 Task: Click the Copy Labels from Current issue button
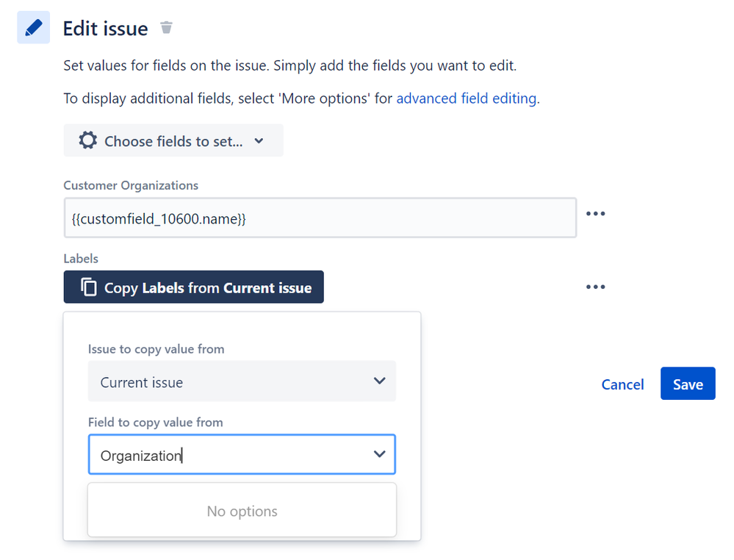194,287
